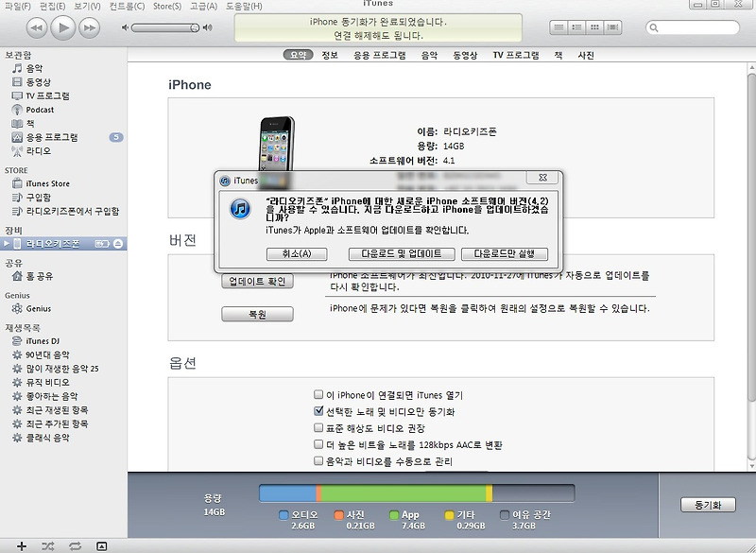This screenshot has width=756, height=553.
Task: Toggle the shuffle icon
Action: click(x=48, y=545)
